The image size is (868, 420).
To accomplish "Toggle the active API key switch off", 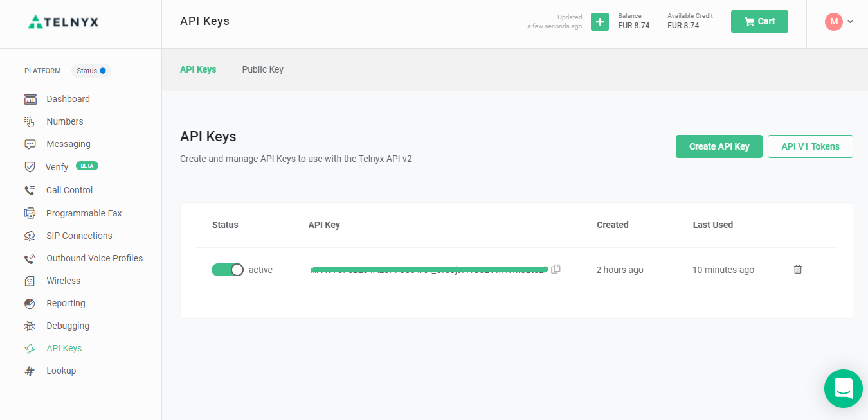I will pyautogui.click(x=228, y=270).
